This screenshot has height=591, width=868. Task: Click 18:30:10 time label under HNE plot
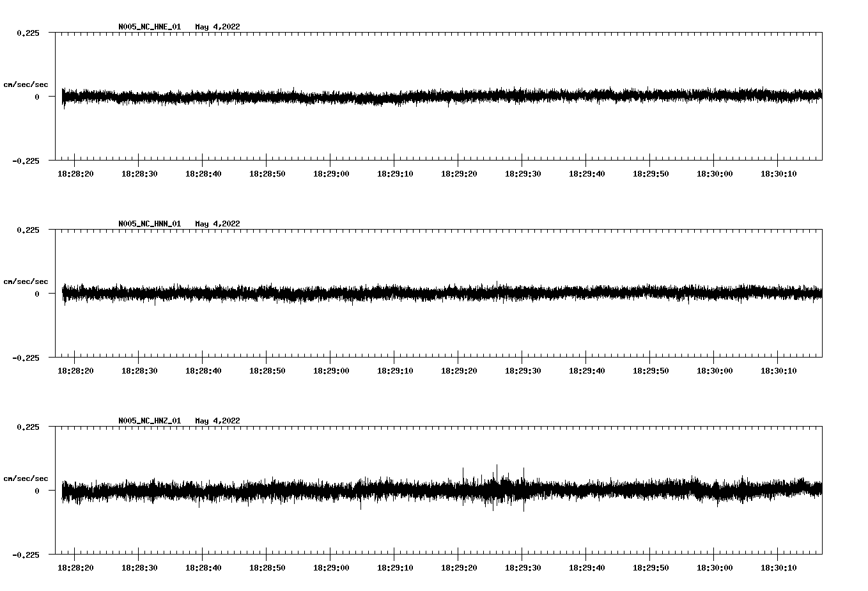tap(779, 174)
